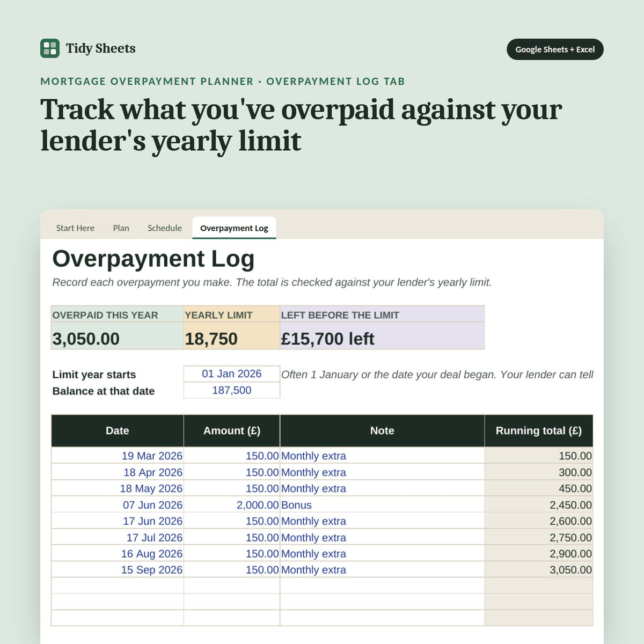Click the Running total (£) column header
Screen dimensions: 644x644
coord(539,430)
